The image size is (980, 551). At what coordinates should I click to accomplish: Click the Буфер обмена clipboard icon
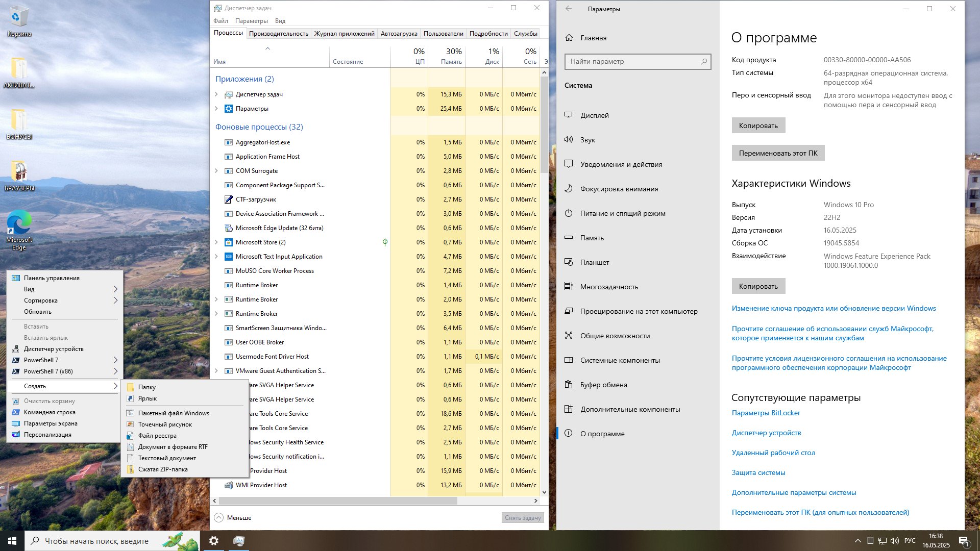pyautogui.click(x=569, y=385)
